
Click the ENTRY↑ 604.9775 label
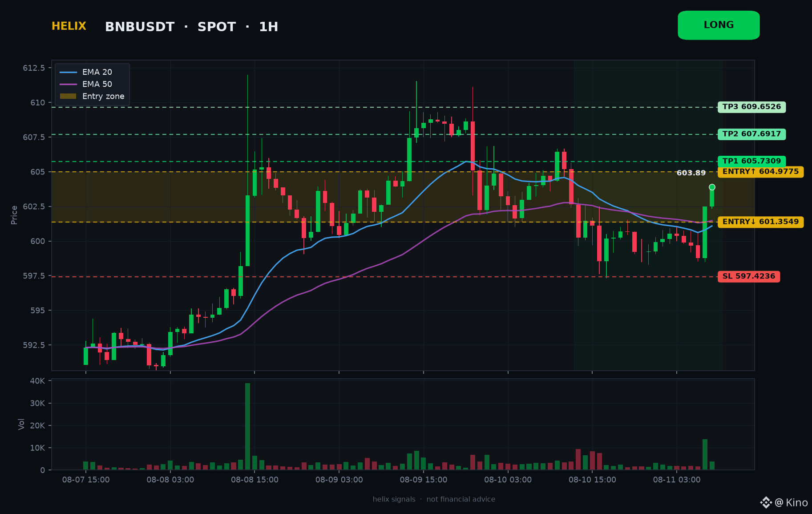(760, 172)
